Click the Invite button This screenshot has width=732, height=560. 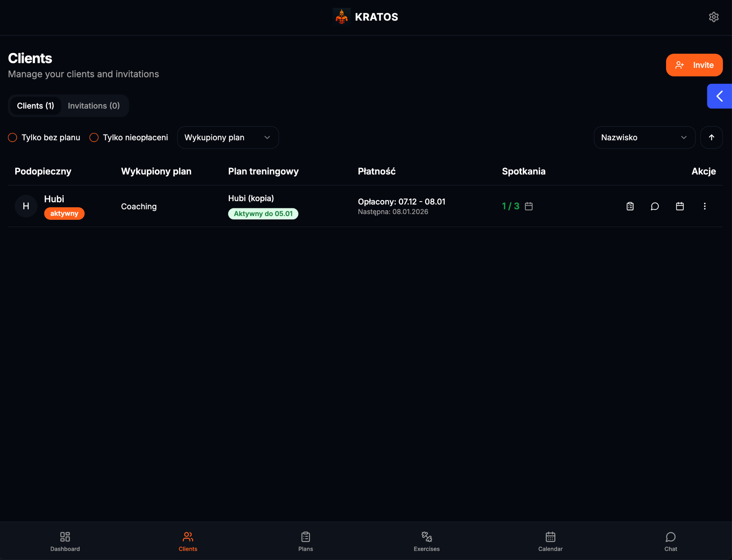click(694, 65)
